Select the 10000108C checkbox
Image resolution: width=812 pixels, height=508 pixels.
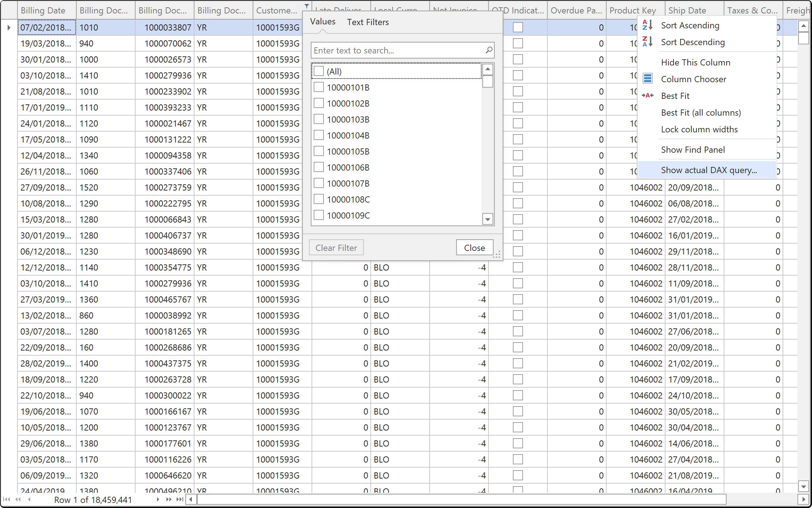[319, 199]
